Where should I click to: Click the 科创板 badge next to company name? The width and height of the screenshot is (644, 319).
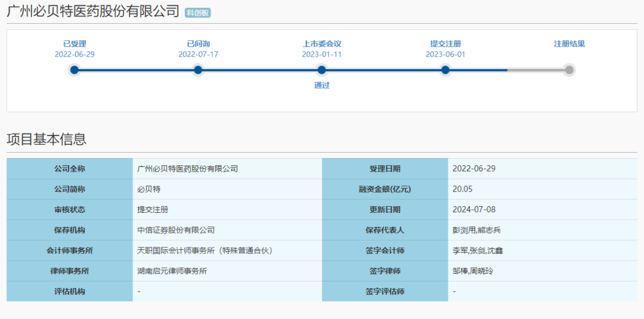[x=197, y=13]
